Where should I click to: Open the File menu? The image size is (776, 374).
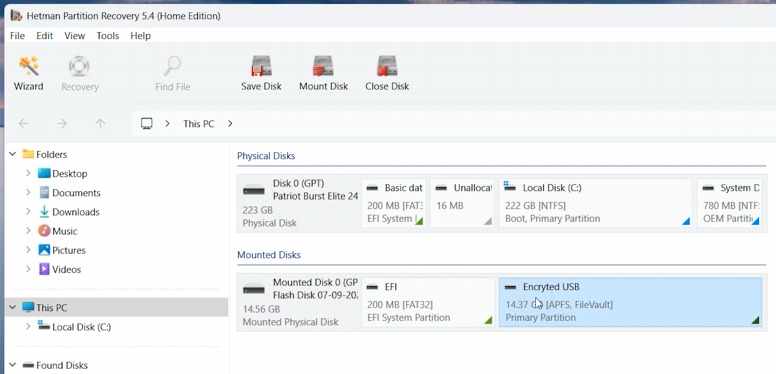[x=17, y=36]
